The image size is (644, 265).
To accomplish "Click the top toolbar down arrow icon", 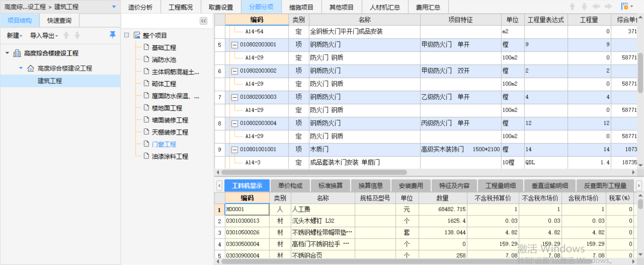I will click(x=584, y=6).
